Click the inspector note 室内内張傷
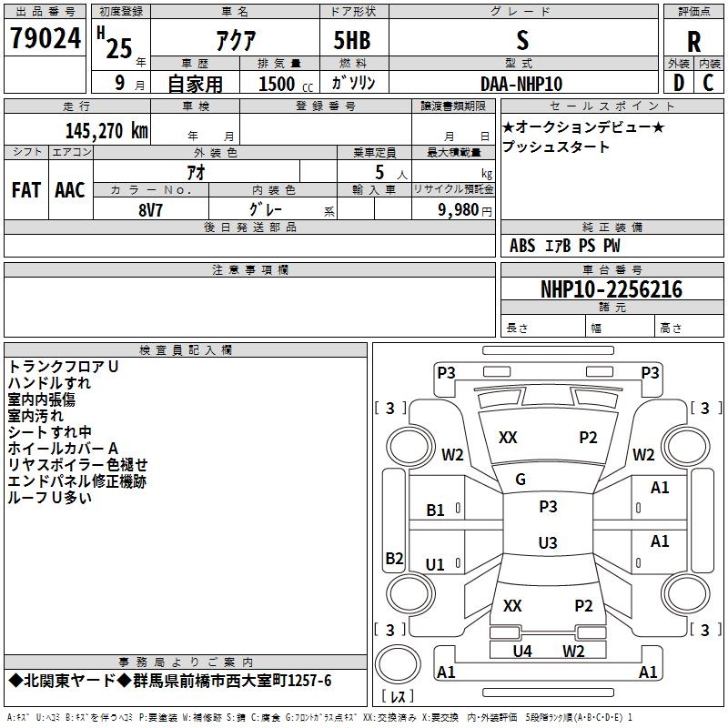Screen dimensions: 728x728 click(41, 399)
